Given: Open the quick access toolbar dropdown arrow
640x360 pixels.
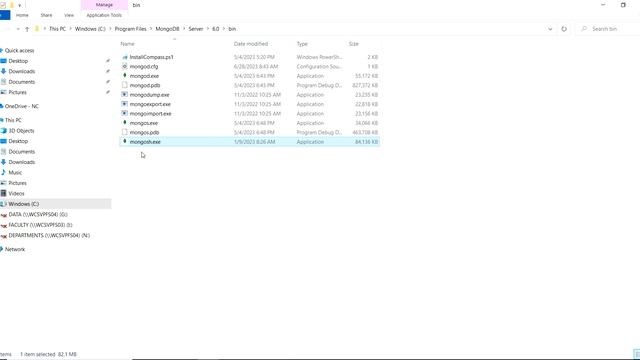Looking at the screenshot, I should [19, 5].
